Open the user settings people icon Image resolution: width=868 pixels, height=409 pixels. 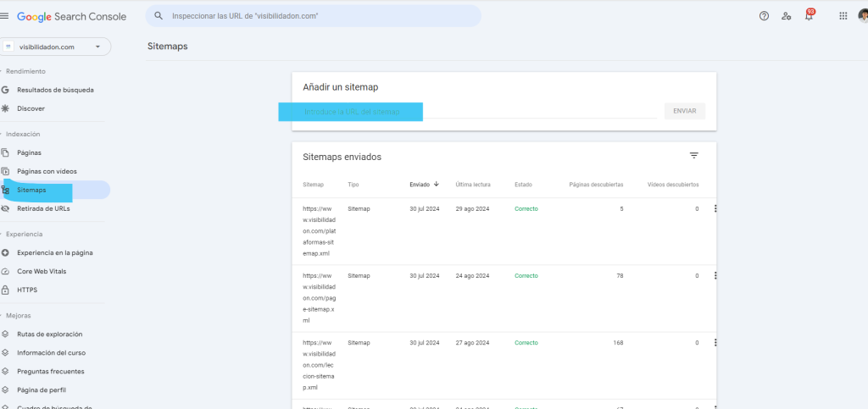pyautogui.click(x=787, y=16)
